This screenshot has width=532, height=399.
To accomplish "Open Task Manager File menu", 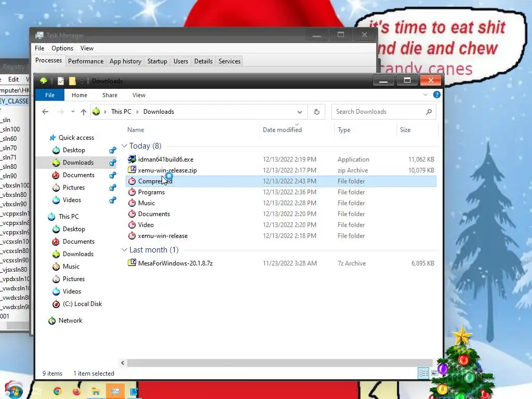I will (x=39, y=48).
